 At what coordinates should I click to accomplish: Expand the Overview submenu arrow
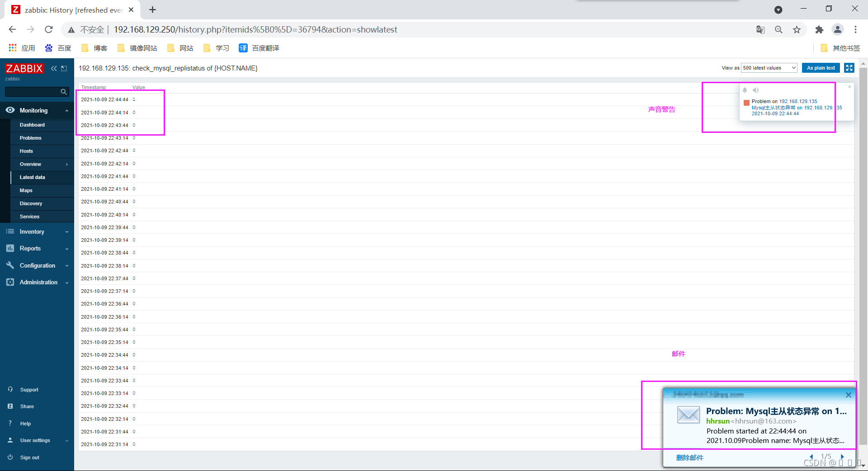click(x=67, y=164)
